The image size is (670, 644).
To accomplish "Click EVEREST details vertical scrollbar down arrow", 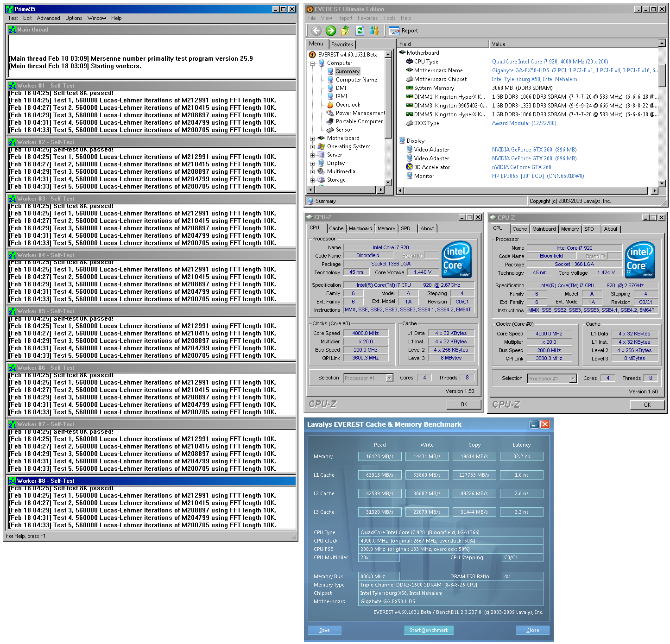I will pos(662,183).
